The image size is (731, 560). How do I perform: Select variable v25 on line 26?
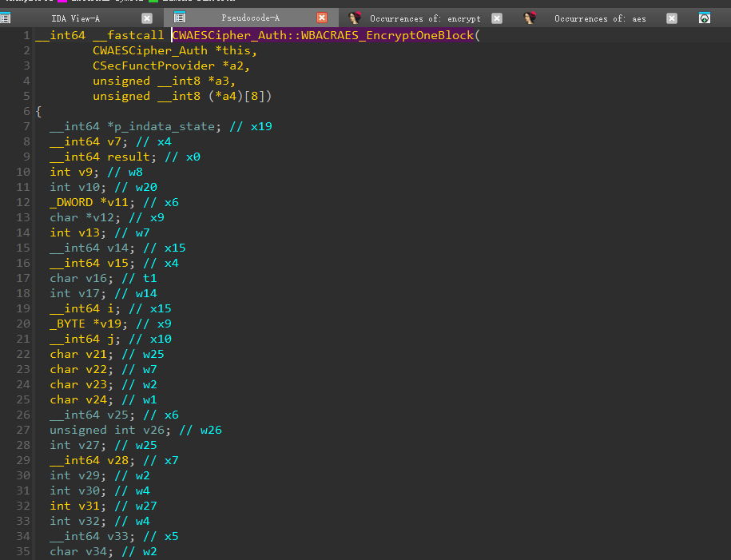[x=118, y=415]
